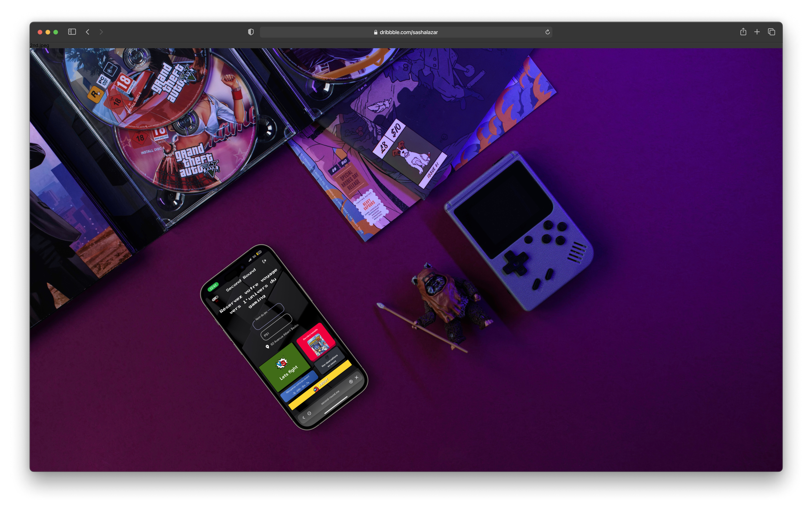
Task: Click the 2nd.jpeg label text
Action: pyautogui.click(x=39, y=45)
